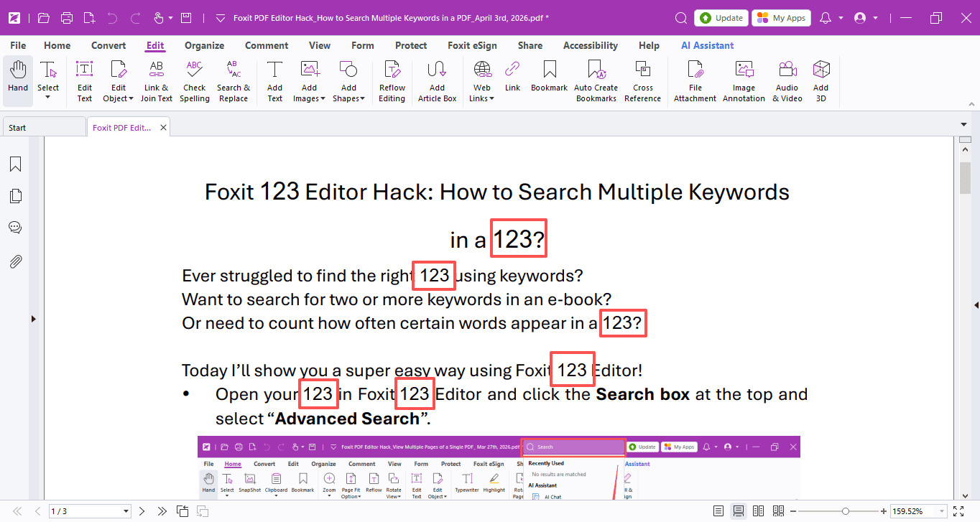
Task: Open the Protect ribbon tab
Action: click(411, 45)
